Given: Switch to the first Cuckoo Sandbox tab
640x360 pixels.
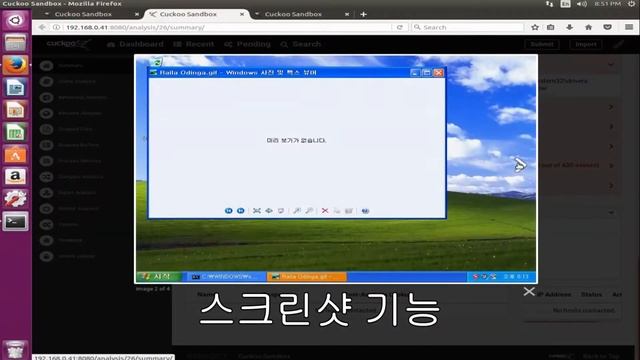Looking at the screenshot, I should (x=83, y=14).
